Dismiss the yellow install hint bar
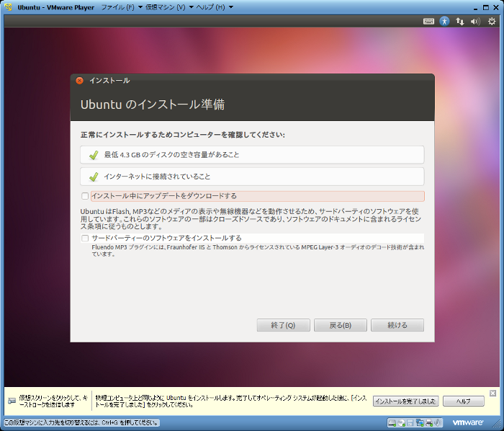 pos(492,393)
